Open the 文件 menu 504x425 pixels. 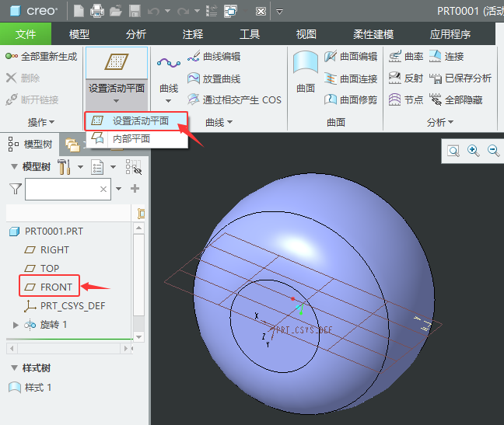tap(26, 33)
